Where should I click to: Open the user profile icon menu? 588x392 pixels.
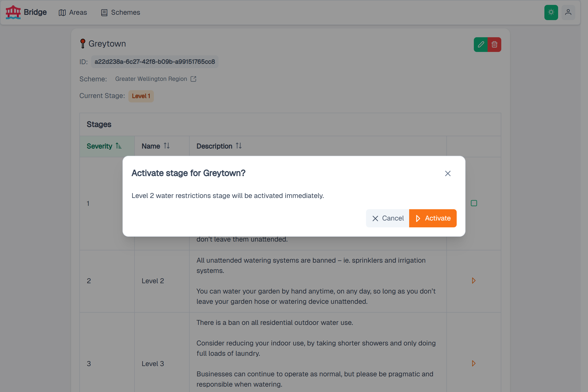(x=568, y=12)
